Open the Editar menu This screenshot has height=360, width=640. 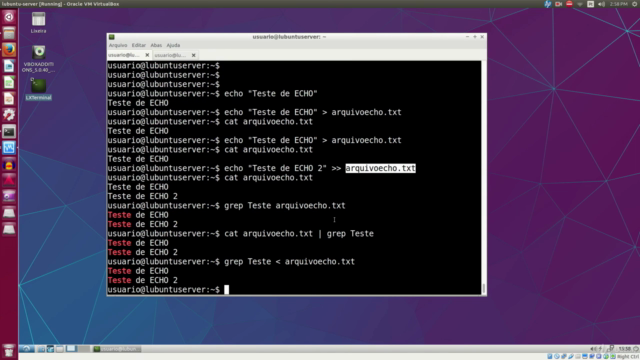(139, 45)
